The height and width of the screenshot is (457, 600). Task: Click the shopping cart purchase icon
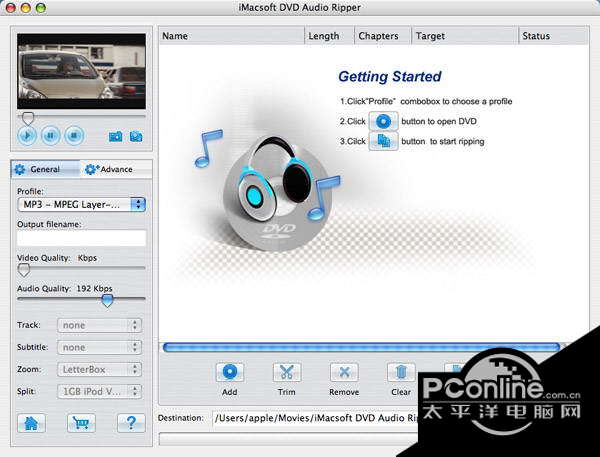coord(81,423)
